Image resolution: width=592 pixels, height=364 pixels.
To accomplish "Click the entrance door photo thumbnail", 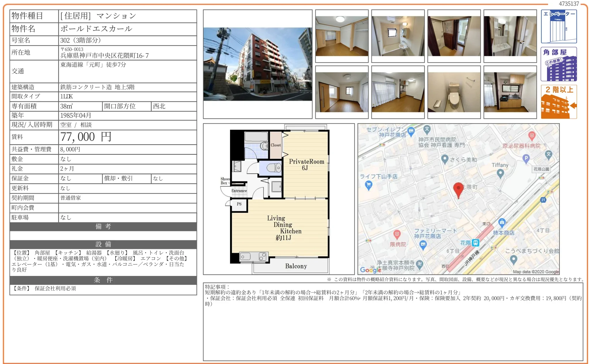I will coord(454,36).
